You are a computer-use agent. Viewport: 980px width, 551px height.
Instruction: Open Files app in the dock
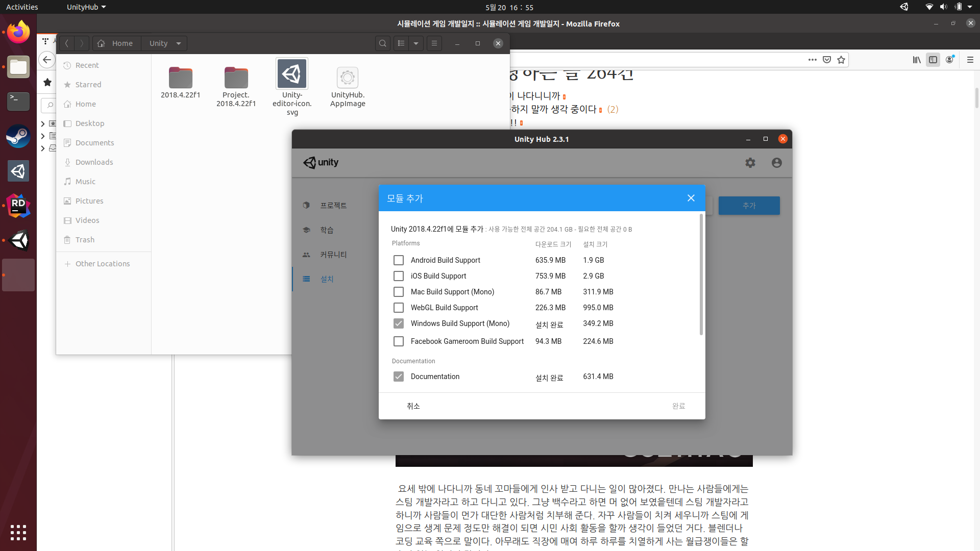pos(18,67)
